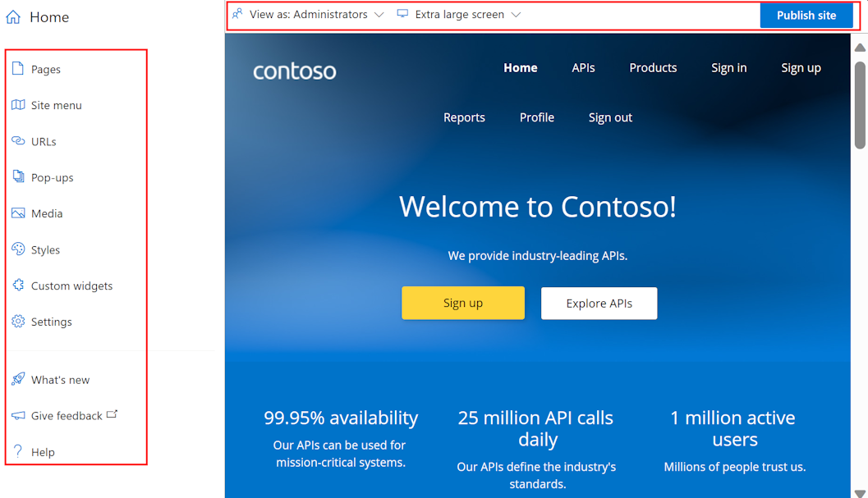868x498 pixels.
Task: Click the Custom widgets puzzle icon
Action: 18,285
